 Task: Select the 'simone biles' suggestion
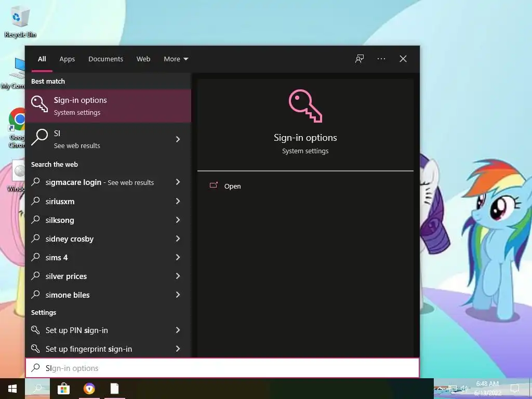(x=108, y=295)
